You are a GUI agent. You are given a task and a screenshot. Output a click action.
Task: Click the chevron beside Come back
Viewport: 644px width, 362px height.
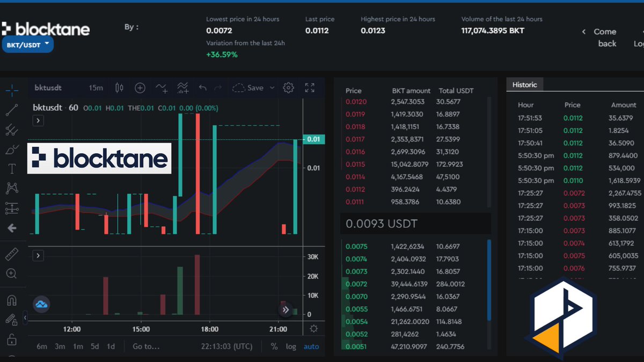pos(584,32)
